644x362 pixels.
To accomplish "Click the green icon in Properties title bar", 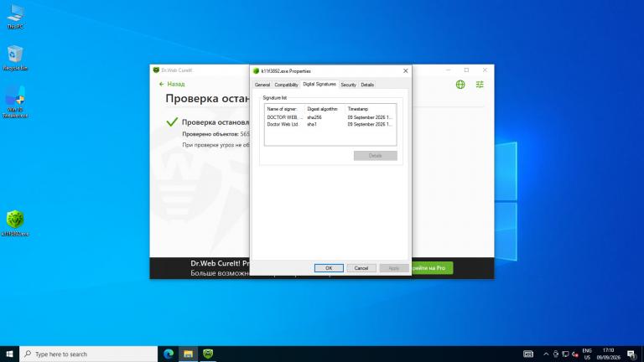I will coord(257,71).
